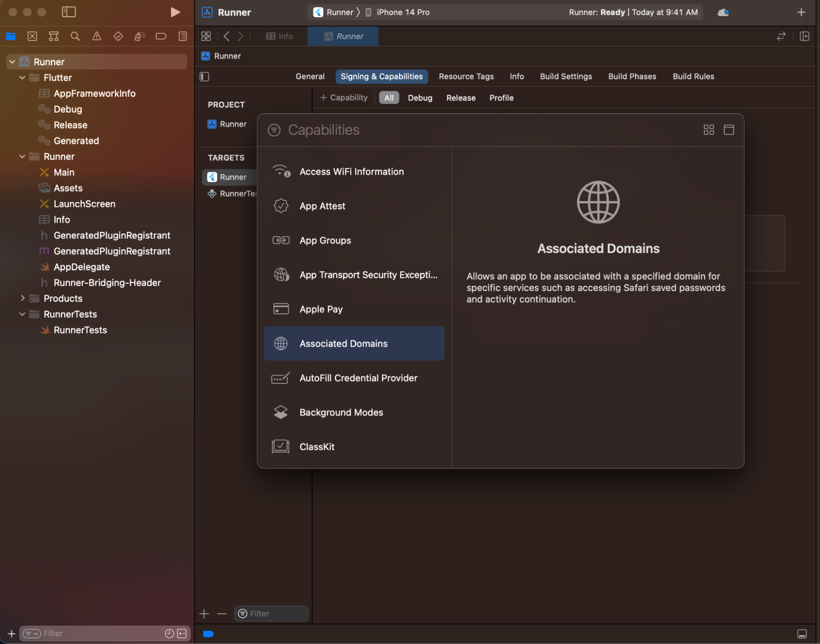Click the Background Modes capability icon

[281, 412]
